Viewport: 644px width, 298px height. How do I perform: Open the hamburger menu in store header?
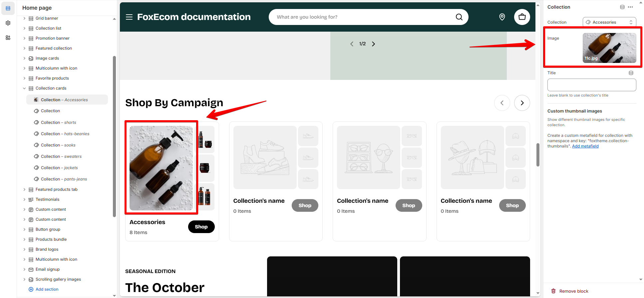pyautogui.click(x=129, y=17)
